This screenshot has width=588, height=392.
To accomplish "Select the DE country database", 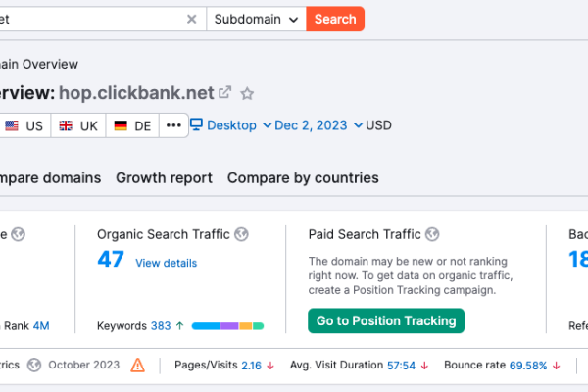I will pos(132,125).
